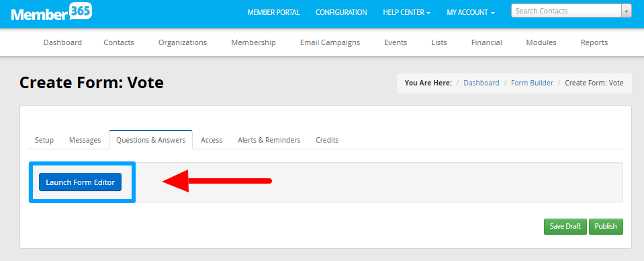Open the Configuration menu item
The width and height of the screenshot is (644, 261).
341,12
